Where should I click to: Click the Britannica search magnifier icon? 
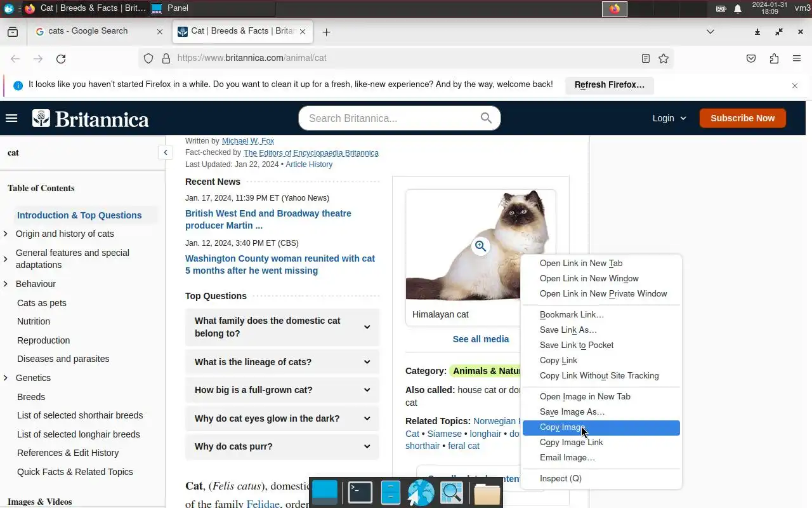coord(486,118)
